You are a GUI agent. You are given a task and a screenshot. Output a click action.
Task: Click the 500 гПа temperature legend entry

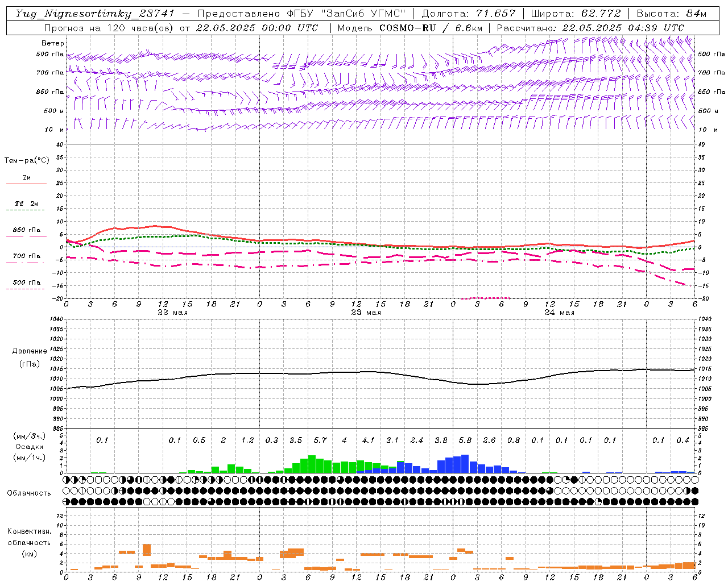pos(27,282)
